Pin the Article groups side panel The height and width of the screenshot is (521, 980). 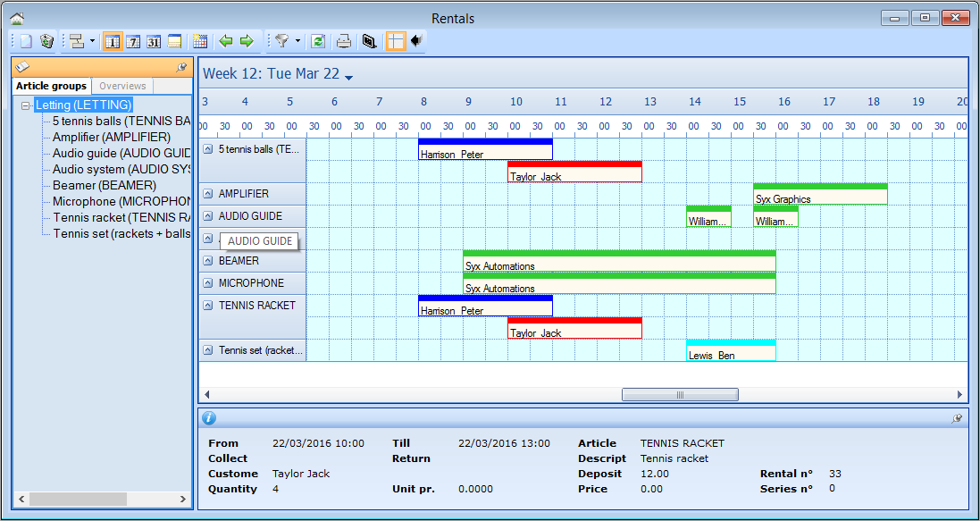(182, 67)
